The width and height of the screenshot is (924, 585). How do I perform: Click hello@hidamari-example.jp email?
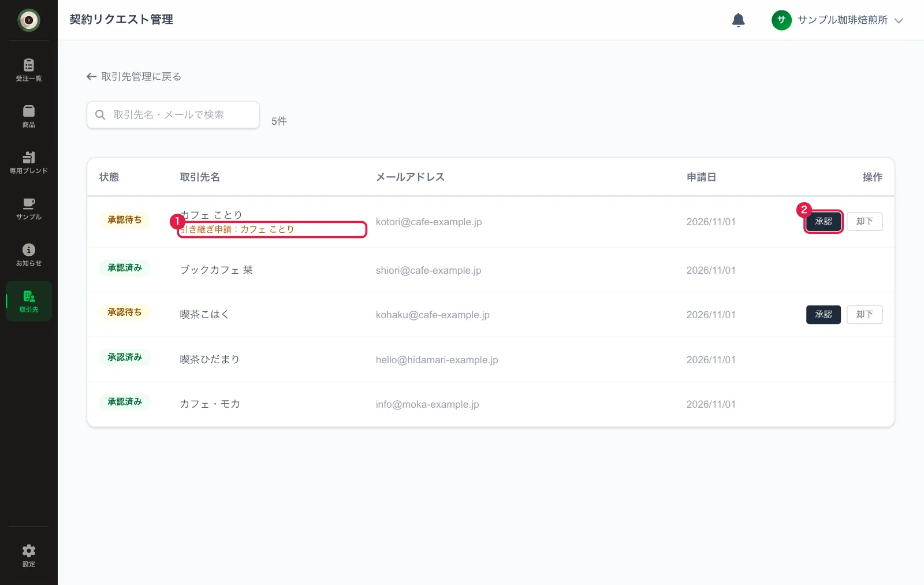(x=437, y=360)
